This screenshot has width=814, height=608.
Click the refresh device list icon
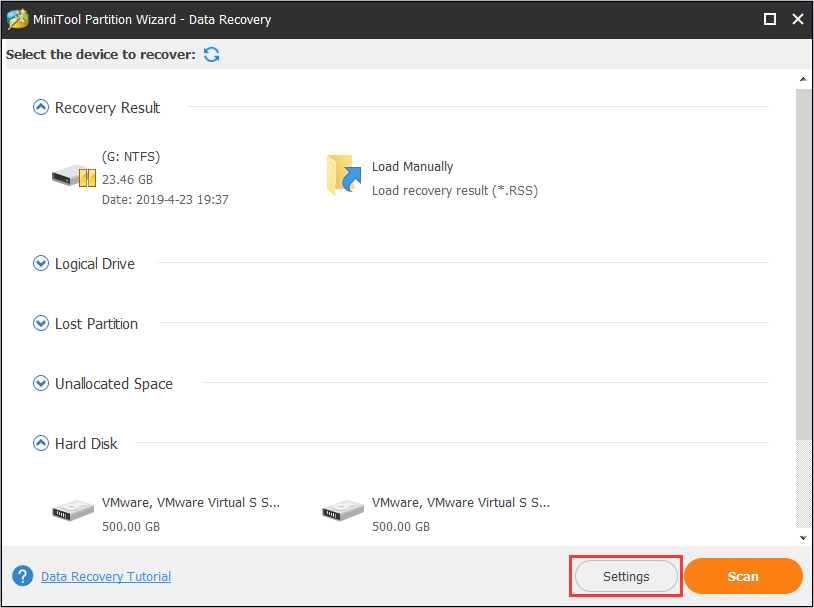[211, 55]
